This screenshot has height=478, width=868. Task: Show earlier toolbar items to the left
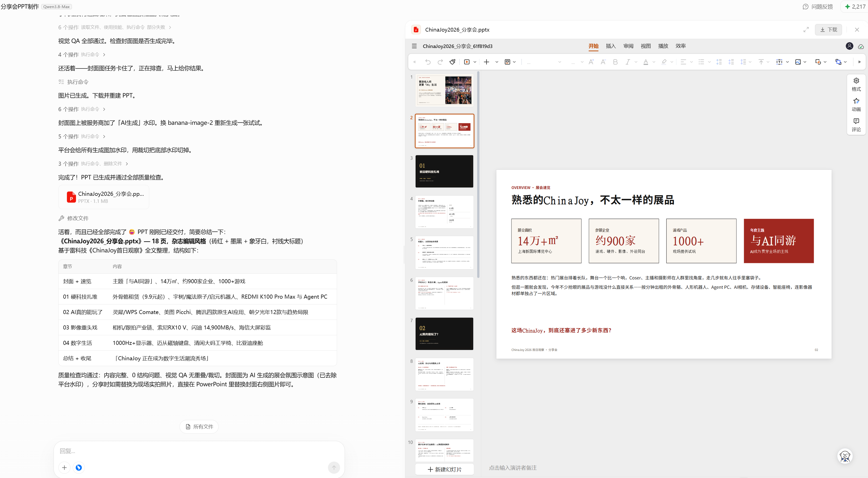(x=415, y=62)
